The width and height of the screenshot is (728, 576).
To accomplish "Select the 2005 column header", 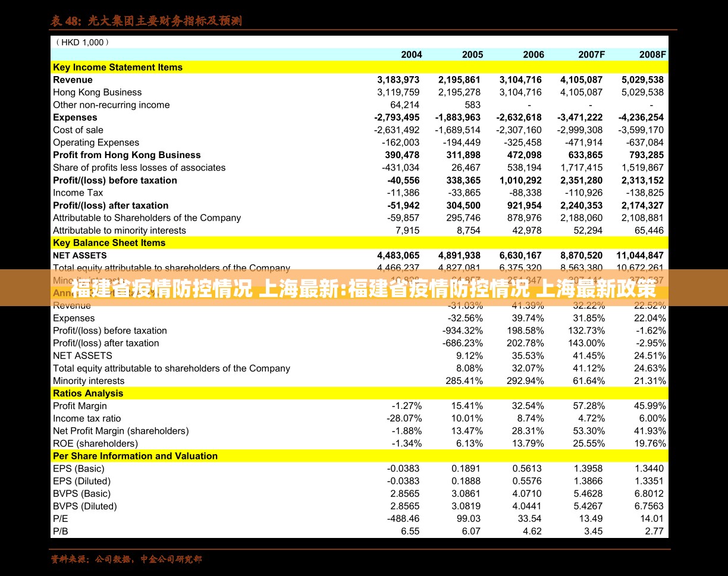I will 472,55.
